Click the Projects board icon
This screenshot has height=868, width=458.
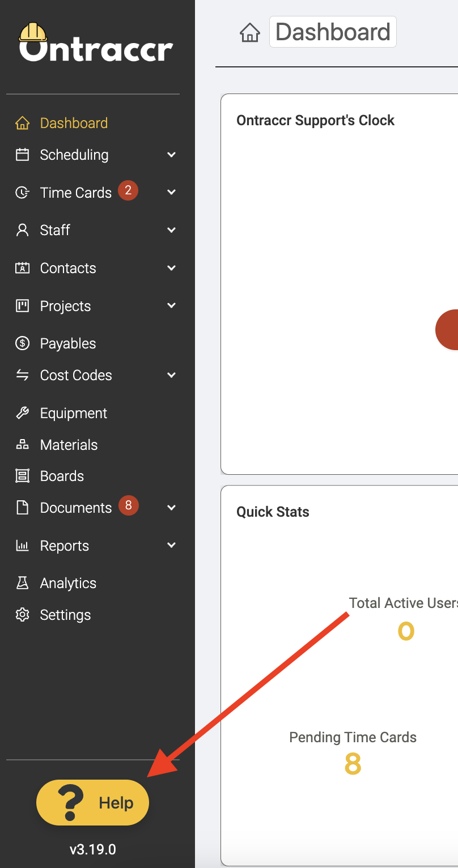(x=22, y=306)
